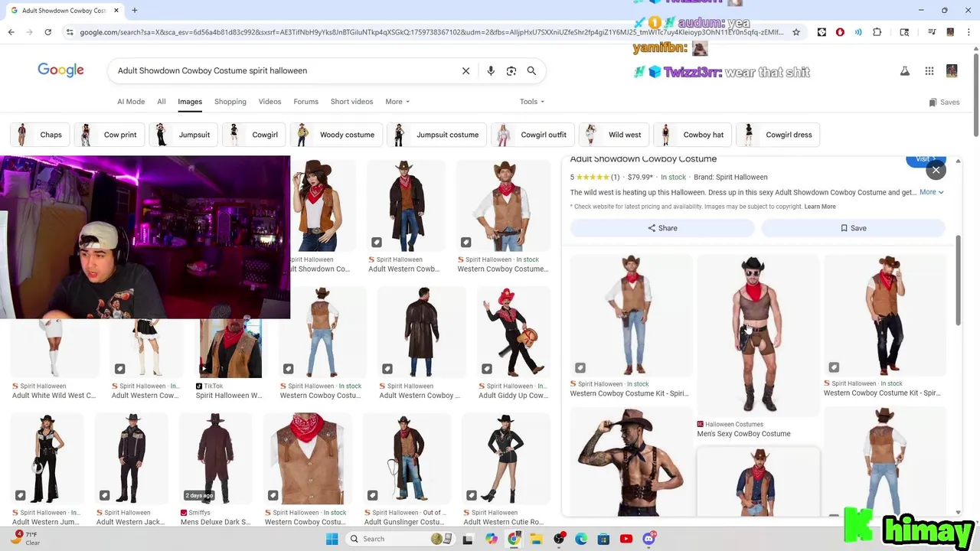Filter results by Jumpsuit costume chip
980x551 pixels.
[x=437, y=135]
